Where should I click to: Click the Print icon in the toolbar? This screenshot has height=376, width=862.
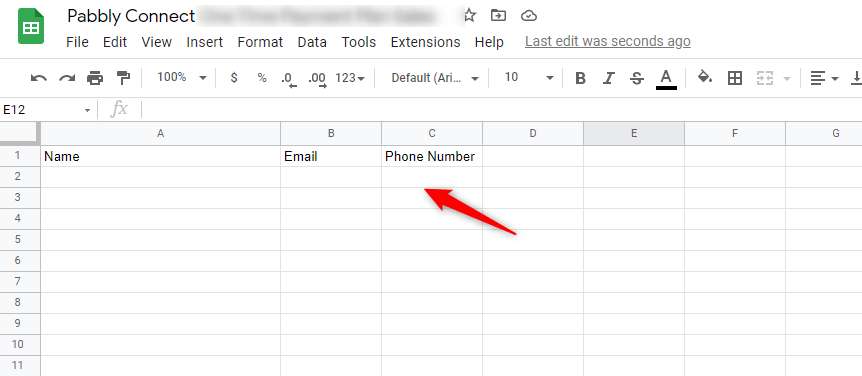click(95, 78)
